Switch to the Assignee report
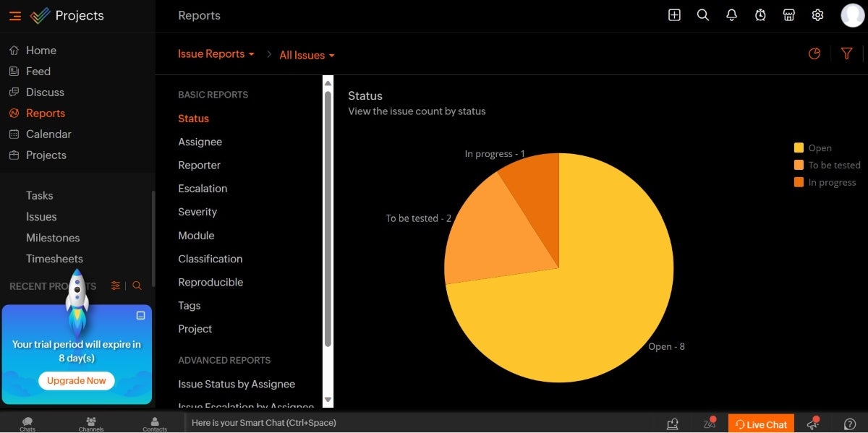Viewport: 868px width, 433px height. 200,142
